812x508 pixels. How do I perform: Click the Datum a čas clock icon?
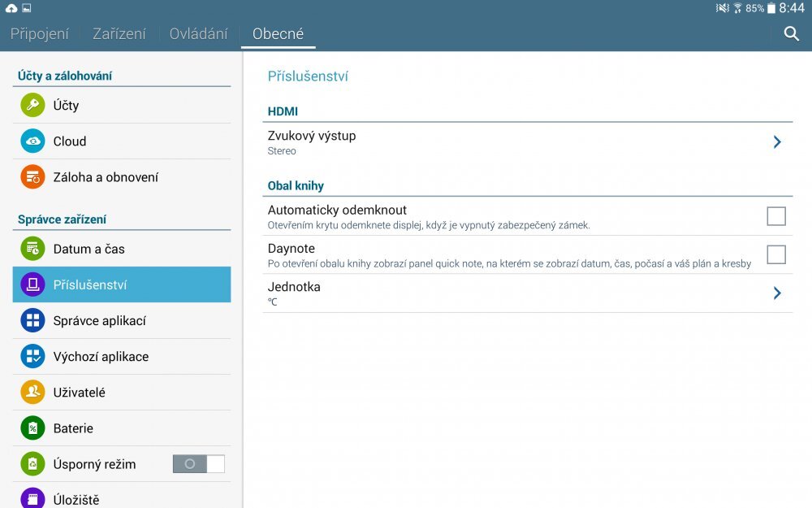[32, 248]
